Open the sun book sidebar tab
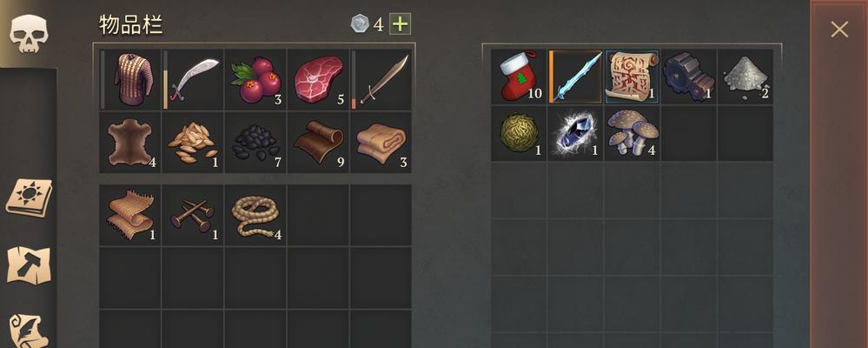This screenshot has height=348, width=868. pyautogui.click(x=30, y=197)
